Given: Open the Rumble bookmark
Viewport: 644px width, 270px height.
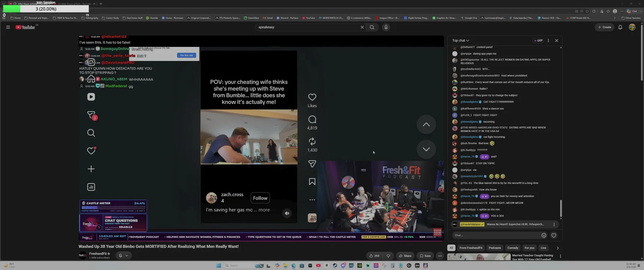Looking at the screenshot, I should (x=152, y=18).
